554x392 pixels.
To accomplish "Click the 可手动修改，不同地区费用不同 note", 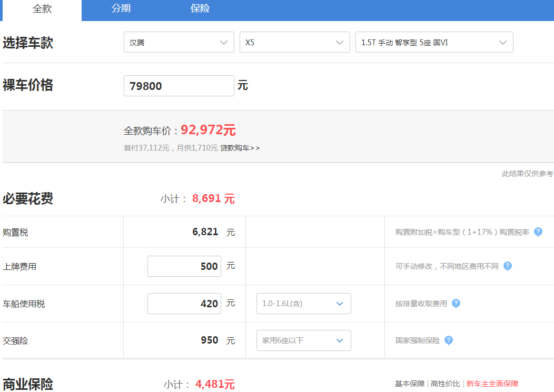I will pos(447,266).
